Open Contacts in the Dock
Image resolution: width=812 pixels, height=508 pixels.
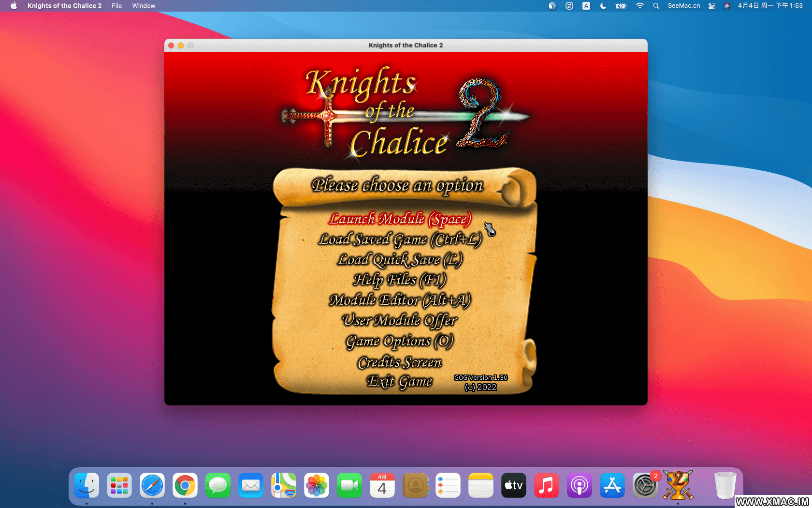[x=415, y=485]
